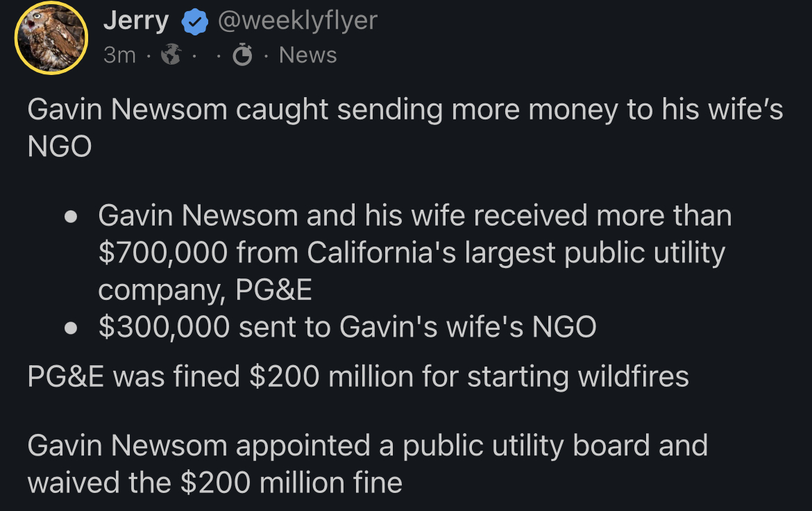812x511 pixels.
Task: Click "company, PG&E" in the first bullet
Action: (205, 290)
